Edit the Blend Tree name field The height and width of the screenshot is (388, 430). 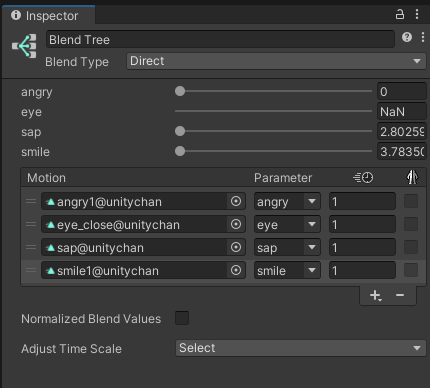click(220, 39)
